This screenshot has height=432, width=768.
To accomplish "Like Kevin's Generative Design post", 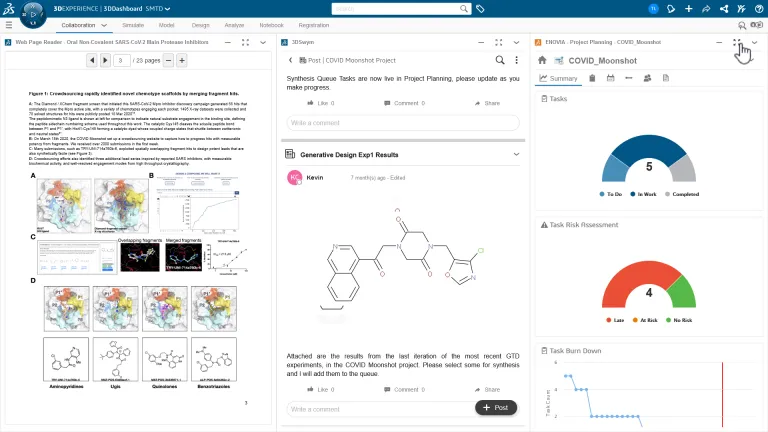I will tap(321, 389).
